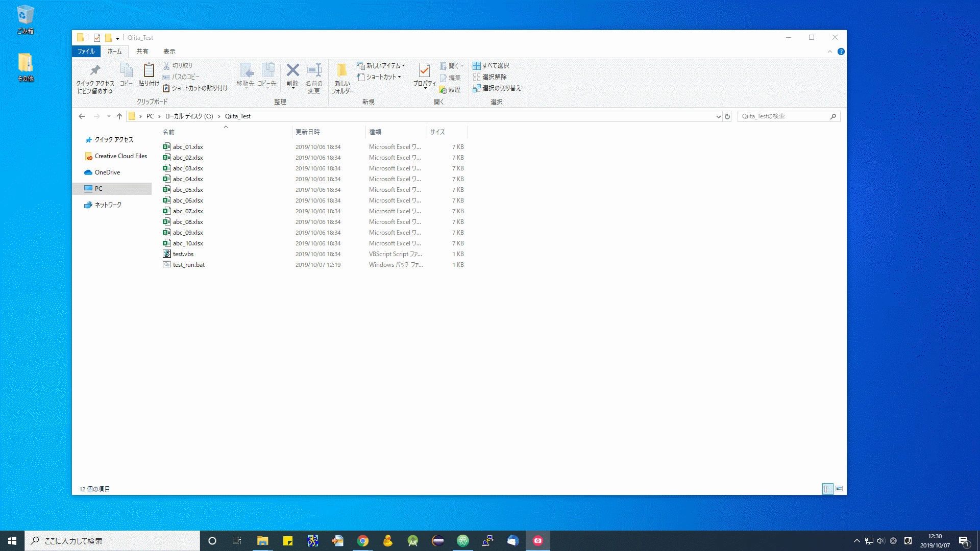Screen dimensions: 980x551
Task: Switch to the 表示 ribbon tab
Action: point(169,51)
